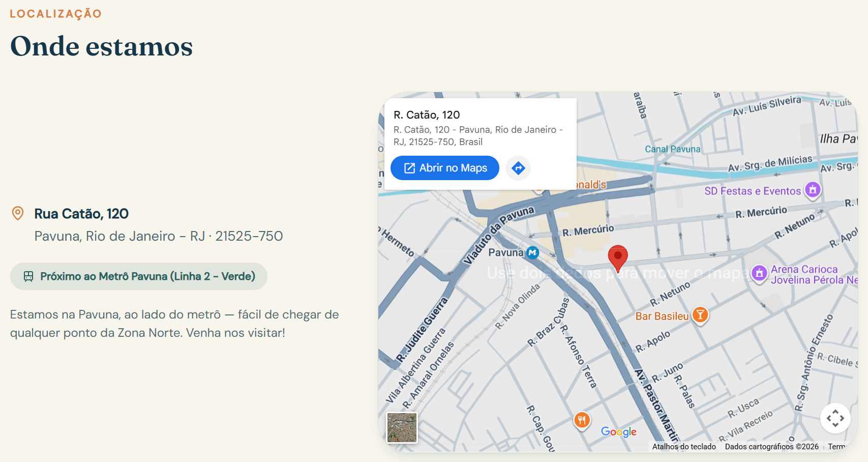This screenshot has width=868, height=462.
Task: Open the location in Maps with Abrir no Maps
Action: (444, 168)
